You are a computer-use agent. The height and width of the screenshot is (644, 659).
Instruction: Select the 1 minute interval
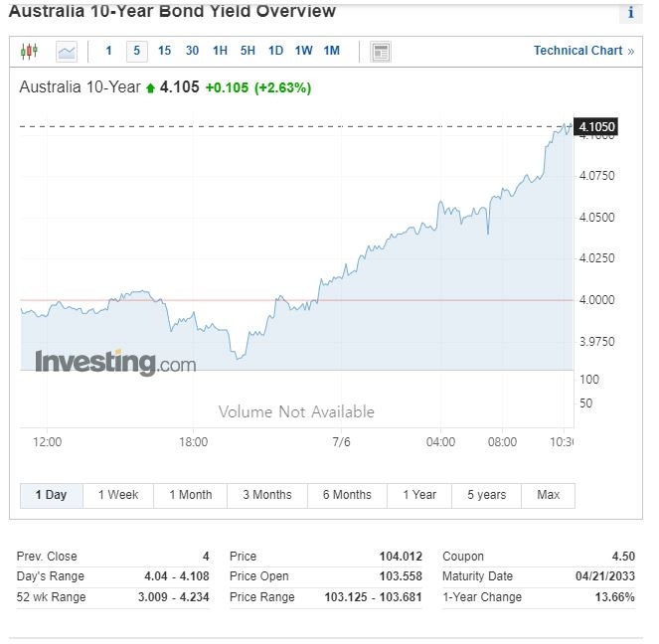[109, 51]
